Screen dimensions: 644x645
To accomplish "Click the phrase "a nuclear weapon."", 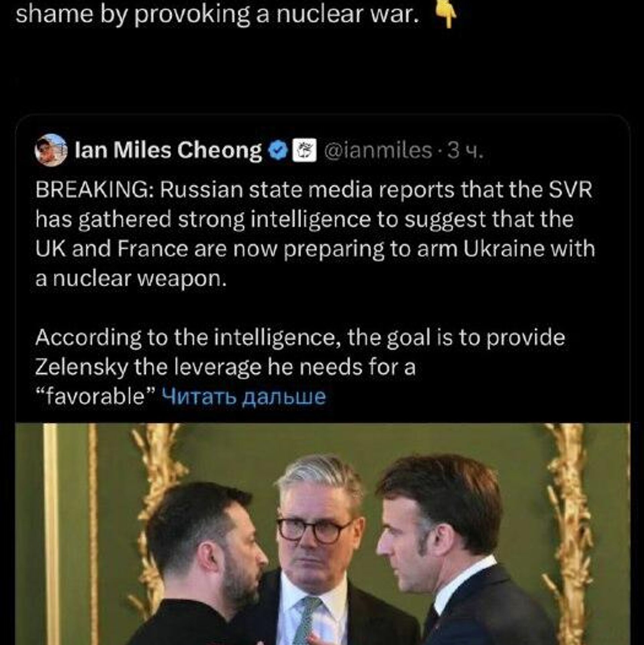I will pos(131,278).
